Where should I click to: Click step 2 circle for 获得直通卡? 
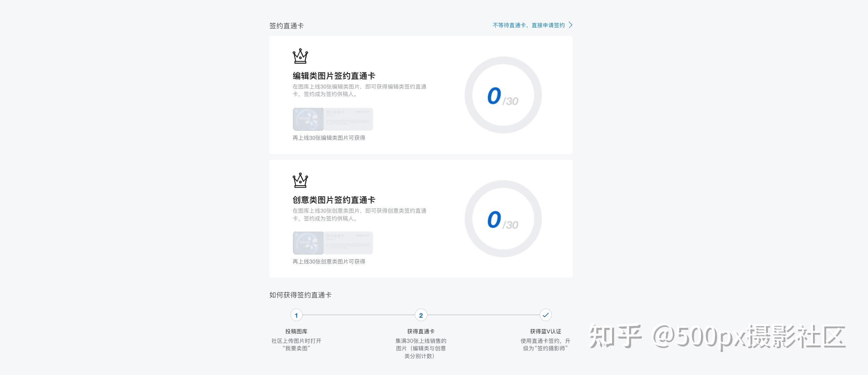coord(421,315)
